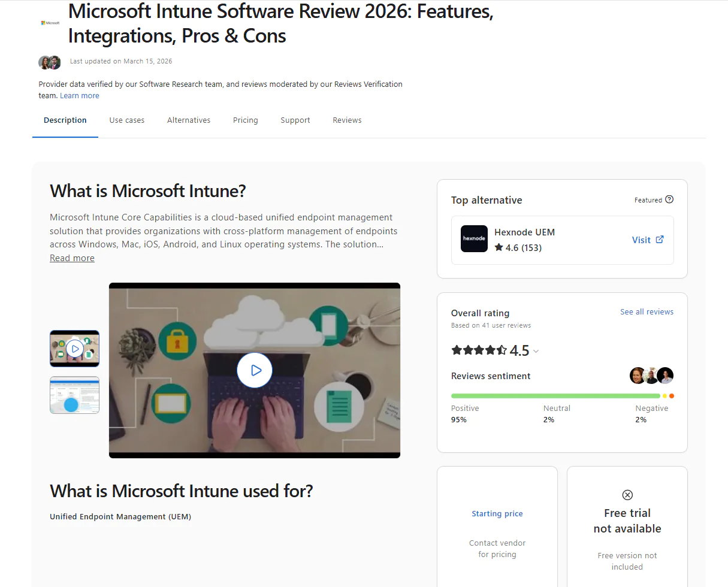The height and width of the screenshot is (587, 728).
Task: Click the Negative 2% label
Action: [652, 414]
